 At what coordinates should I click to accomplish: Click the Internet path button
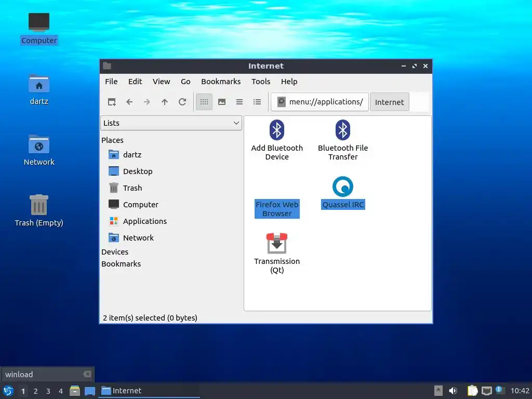[390, 102]
